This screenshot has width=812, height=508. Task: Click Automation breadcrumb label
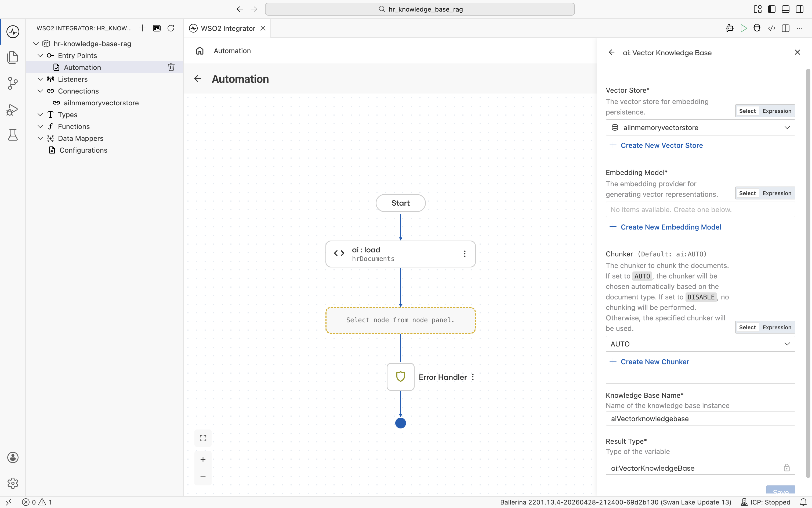(x=232, y=51)
